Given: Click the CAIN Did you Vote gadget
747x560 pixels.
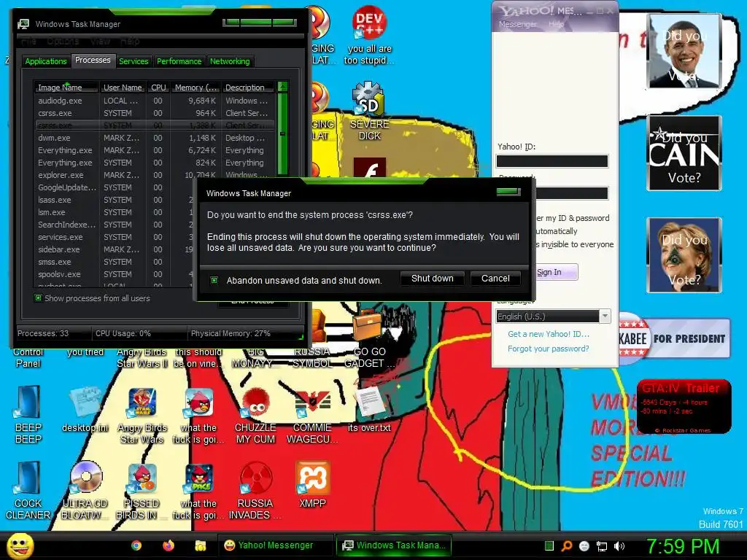Looking at the screenshot, I should (x=684, y=153).
